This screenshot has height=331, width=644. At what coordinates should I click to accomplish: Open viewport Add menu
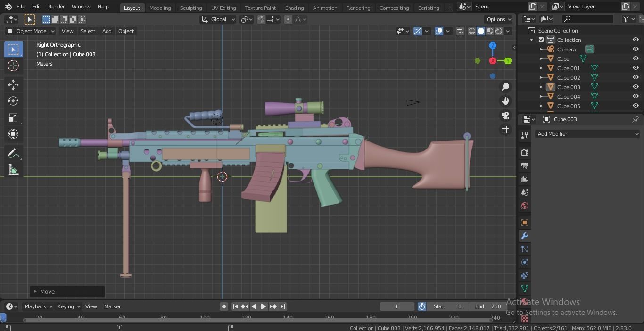coord(107,31)
